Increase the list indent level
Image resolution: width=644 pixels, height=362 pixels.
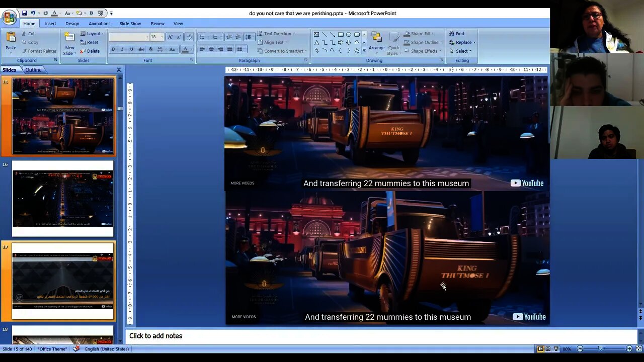pos(238,37)
